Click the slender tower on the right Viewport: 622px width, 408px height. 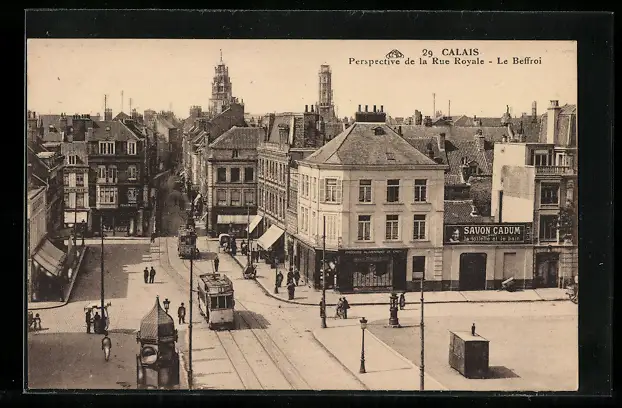point(325,89)
